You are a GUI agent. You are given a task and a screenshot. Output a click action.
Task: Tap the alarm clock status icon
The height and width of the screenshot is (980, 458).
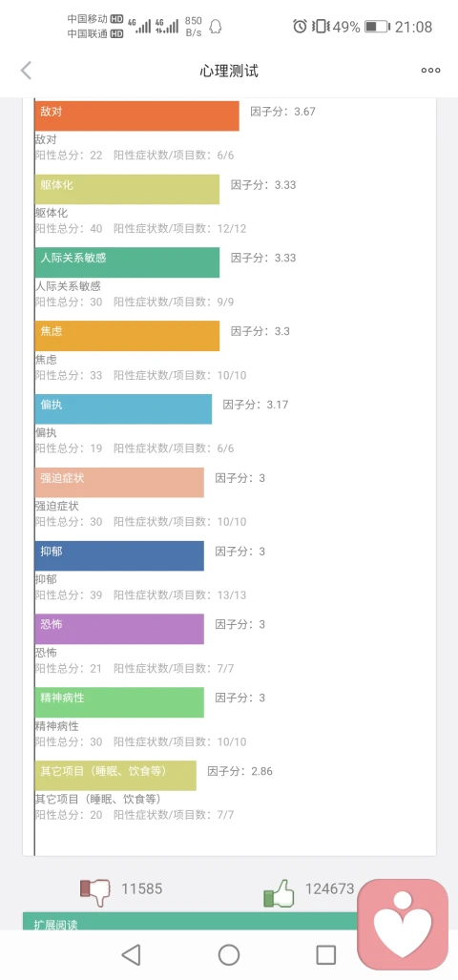[x=300, y=27]
